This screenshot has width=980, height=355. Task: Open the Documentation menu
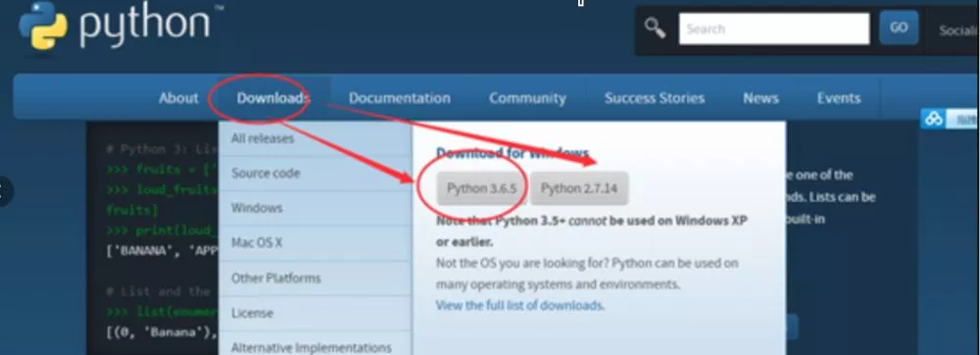point(400,98)
